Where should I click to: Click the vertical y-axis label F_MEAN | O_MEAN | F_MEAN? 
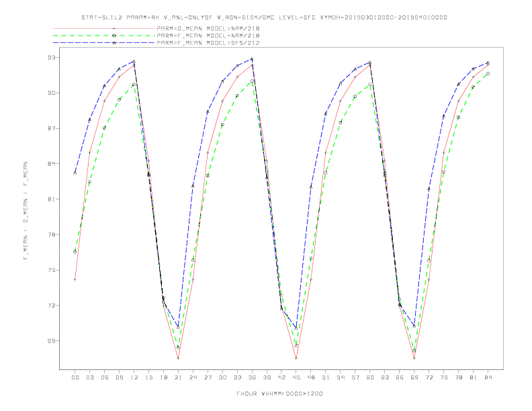[x=26, y=211]
